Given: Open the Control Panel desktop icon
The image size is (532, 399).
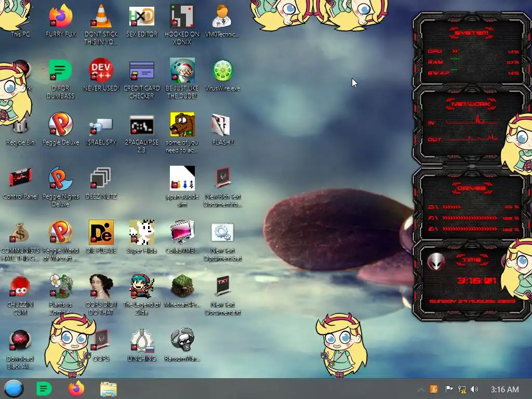Looking at the screenshot, I should (x=20, y=177).
